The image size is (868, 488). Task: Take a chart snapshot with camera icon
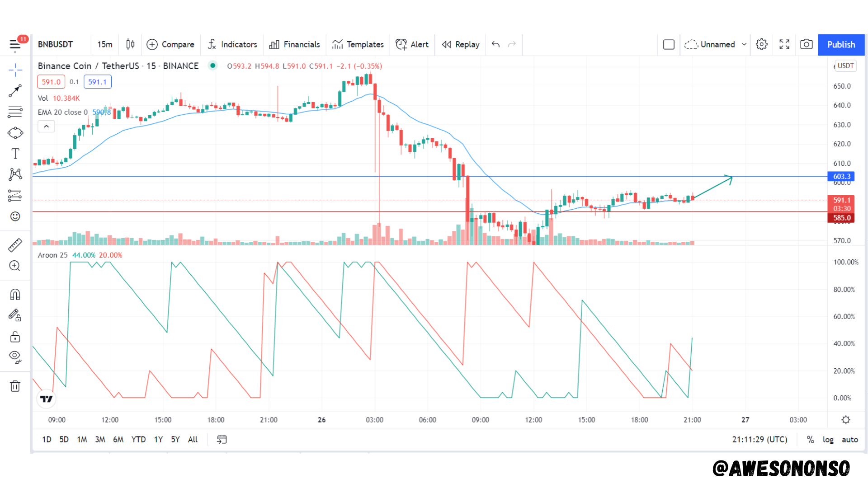[x=806, y=44]
